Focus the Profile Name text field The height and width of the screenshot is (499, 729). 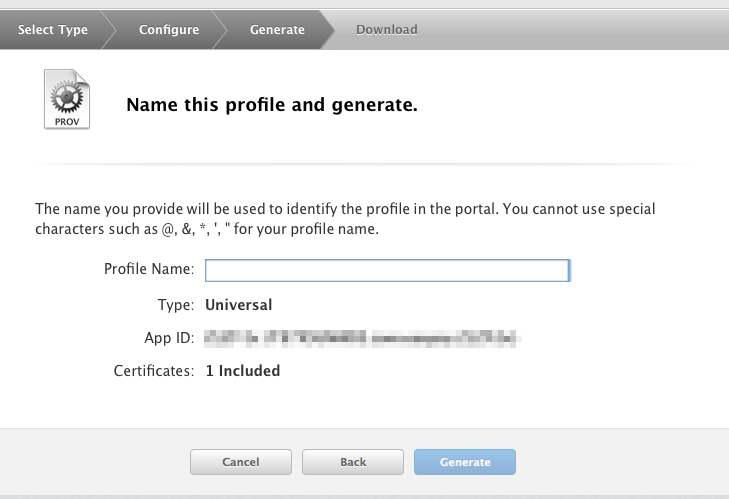(387, 270)
